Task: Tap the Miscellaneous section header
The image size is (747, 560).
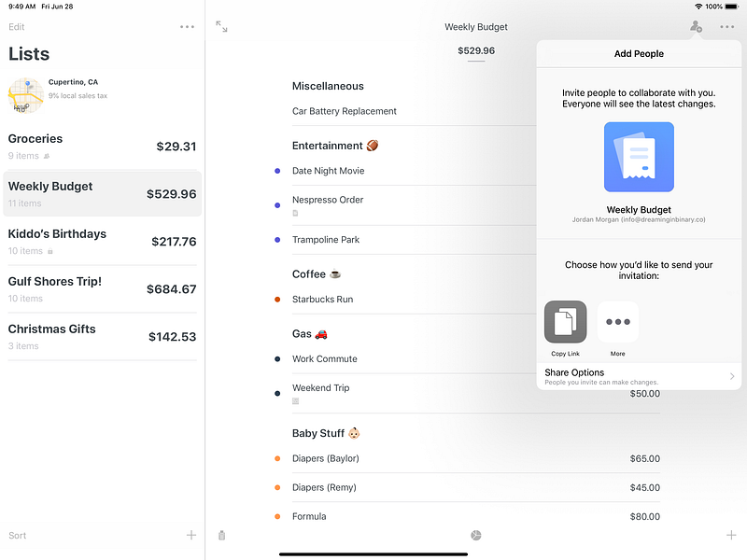Action: click(328, 86)
